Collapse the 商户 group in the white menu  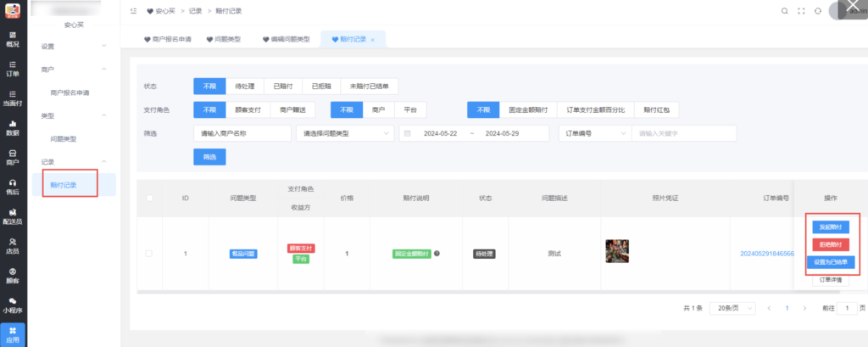(75, 70)
